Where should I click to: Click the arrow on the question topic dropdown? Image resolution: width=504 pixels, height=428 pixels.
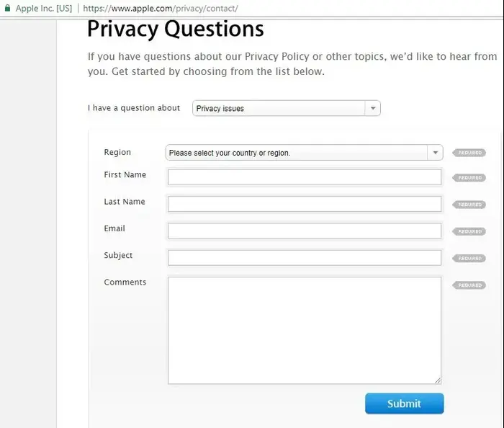pos(373,108)
